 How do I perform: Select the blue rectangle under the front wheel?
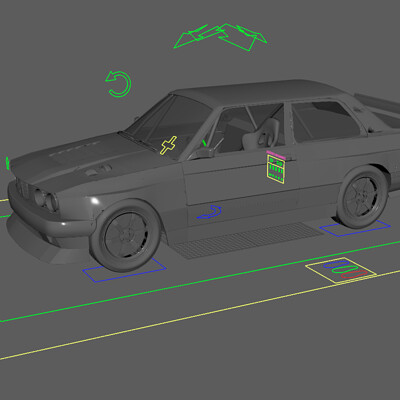click(124, 269)
